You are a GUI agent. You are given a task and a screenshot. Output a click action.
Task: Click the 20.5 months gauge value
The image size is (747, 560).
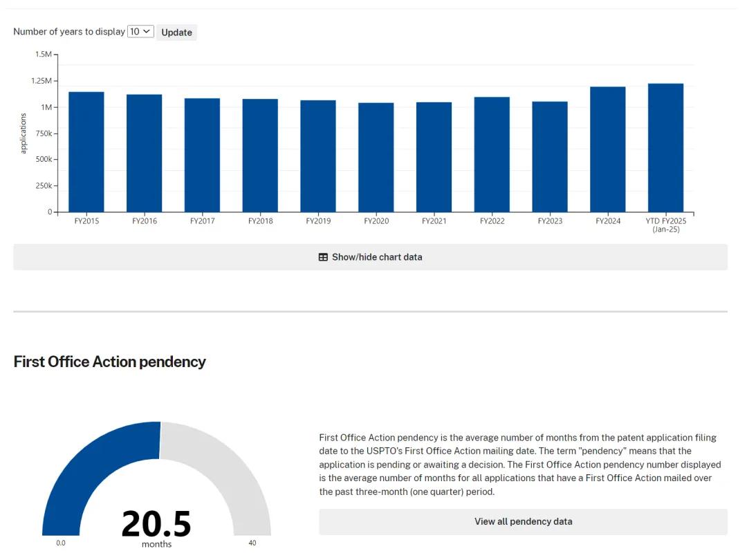coord(156,528)
